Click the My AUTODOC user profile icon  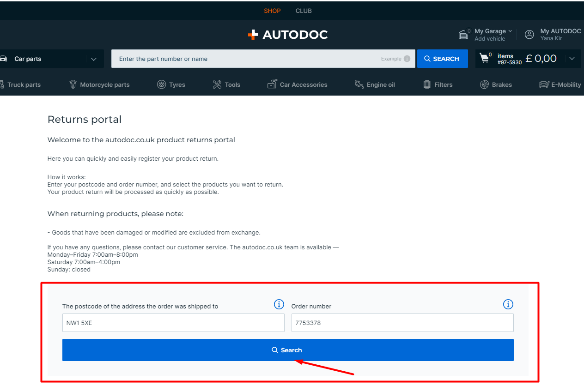coord(529,35)
